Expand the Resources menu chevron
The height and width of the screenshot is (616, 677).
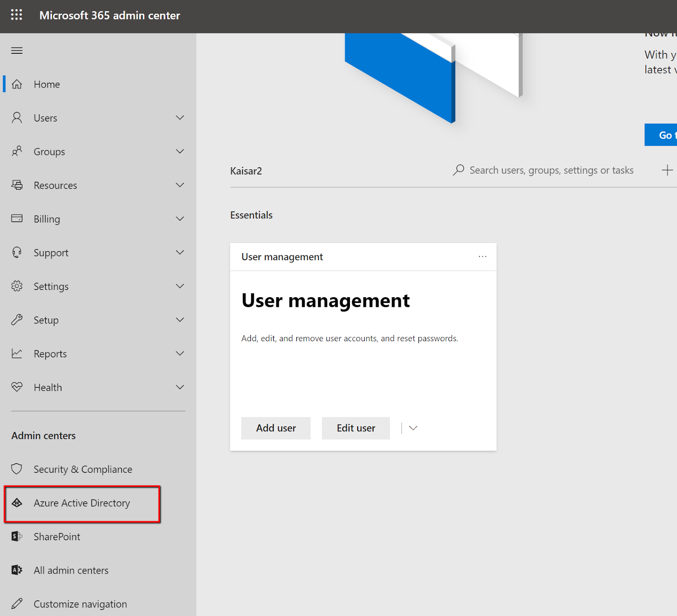pyautogui.click(x=180, y=185)
